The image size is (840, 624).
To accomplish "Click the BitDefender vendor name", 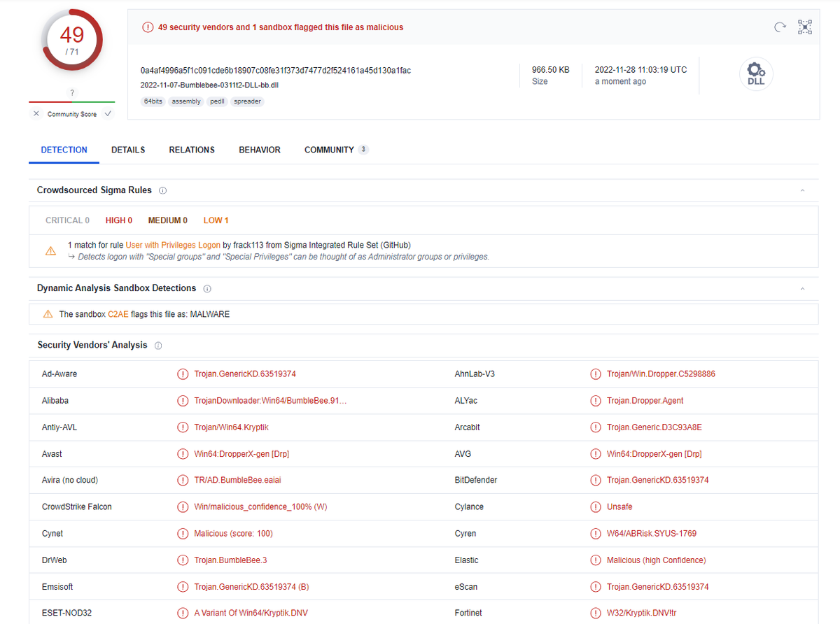I will coord(476,481).
